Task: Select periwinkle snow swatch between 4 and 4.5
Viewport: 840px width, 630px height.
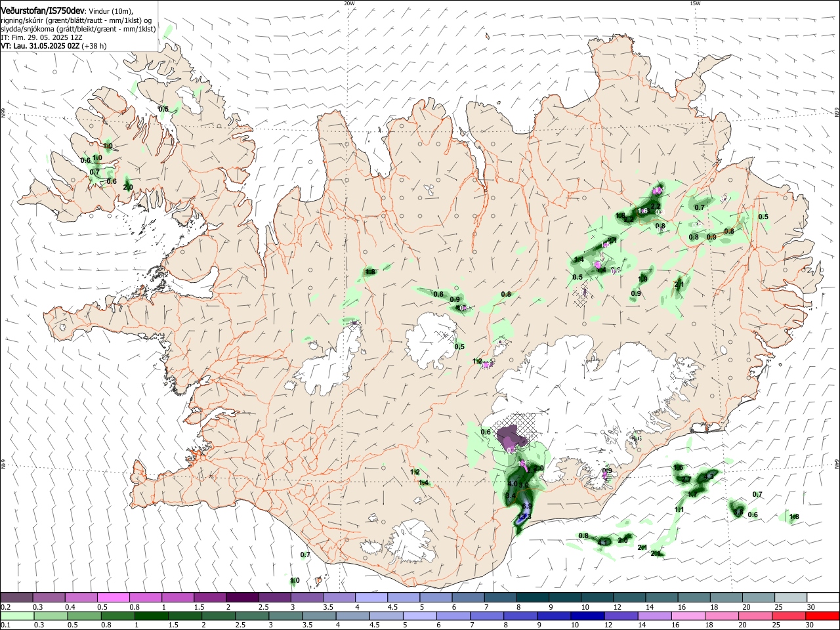Action: (x=371, y=597)
